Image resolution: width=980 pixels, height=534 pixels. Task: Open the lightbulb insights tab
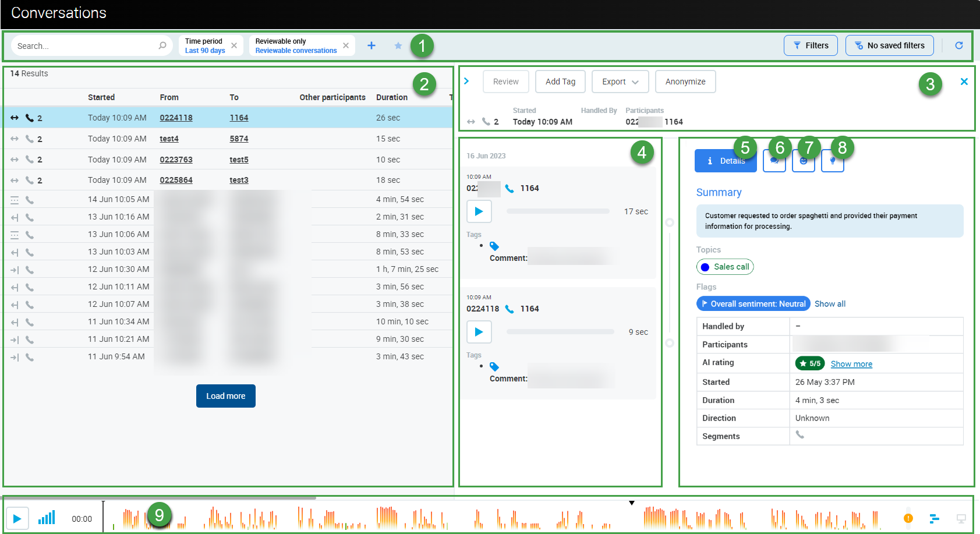point(832,161)
